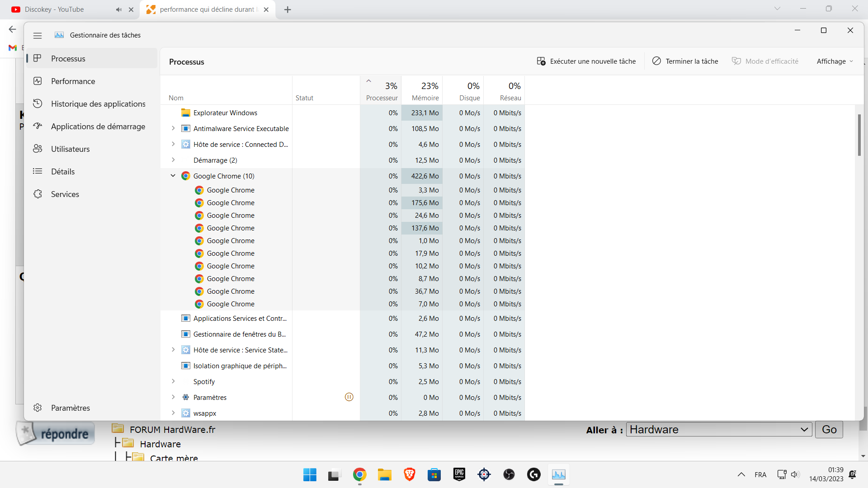The width and height of the screenshot is (868, 488).
Task: Collapse the Google Chrome (10) group
Action: pyautogui.click(x=173, y=176)
